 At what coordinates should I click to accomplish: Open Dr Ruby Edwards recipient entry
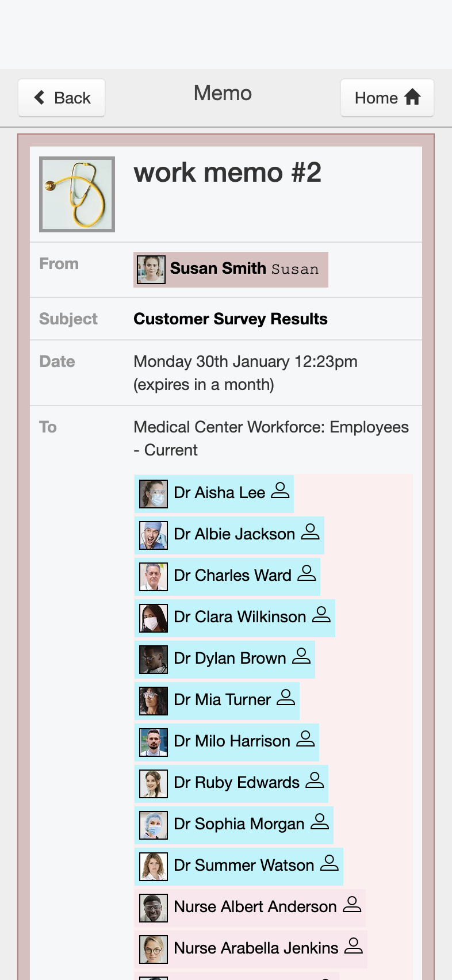pyautogui.click(x=231, y=782)
